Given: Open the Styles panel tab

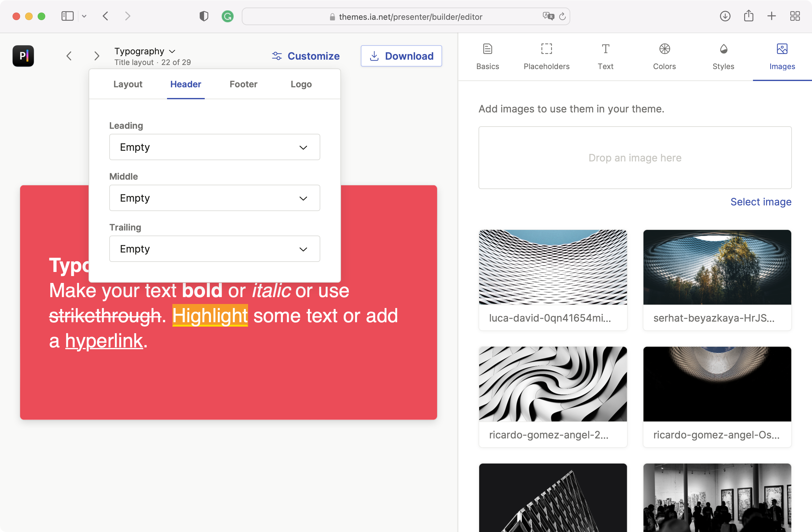Looking at the screenshot, I should [x=723, y=57].
